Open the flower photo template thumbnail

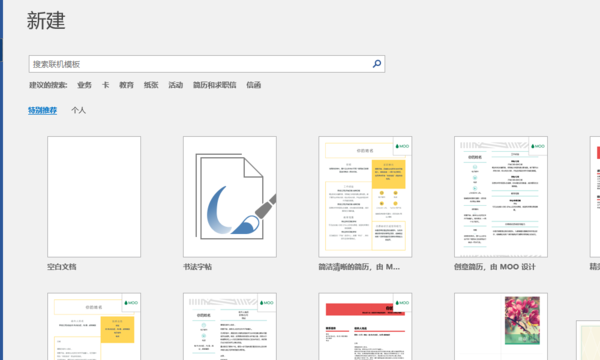501,326
